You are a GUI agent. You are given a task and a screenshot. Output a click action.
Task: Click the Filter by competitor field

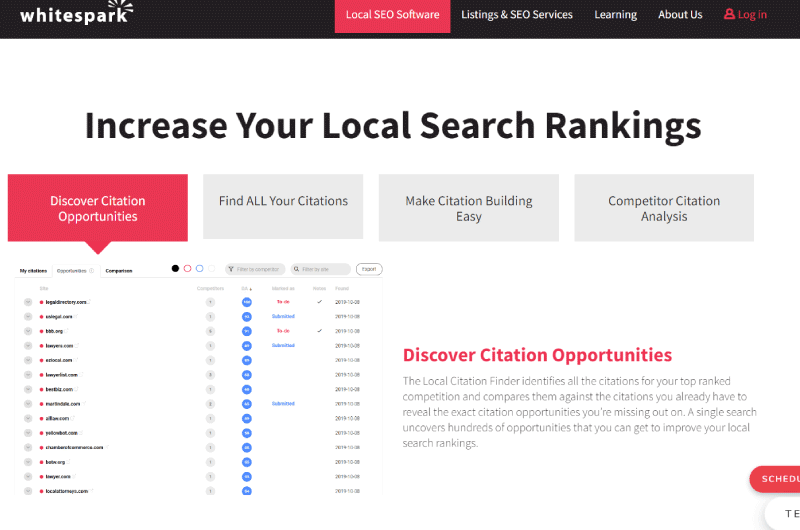tap(255, 269)
